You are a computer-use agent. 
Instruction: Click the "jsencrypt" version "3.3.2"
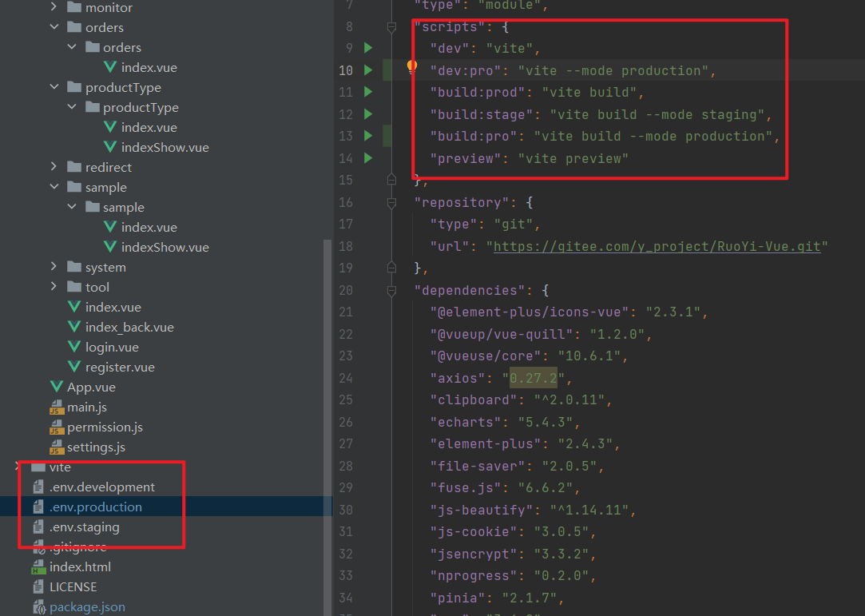(561, 554)
